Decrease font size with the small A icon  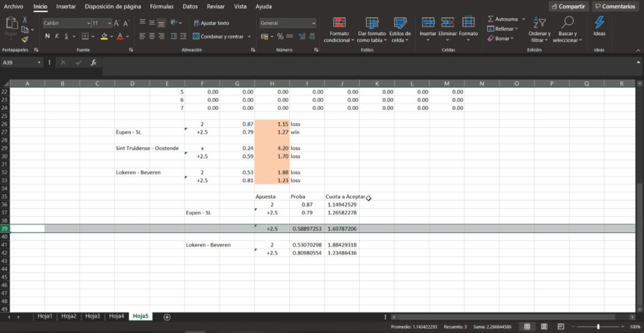coord(126,23)
